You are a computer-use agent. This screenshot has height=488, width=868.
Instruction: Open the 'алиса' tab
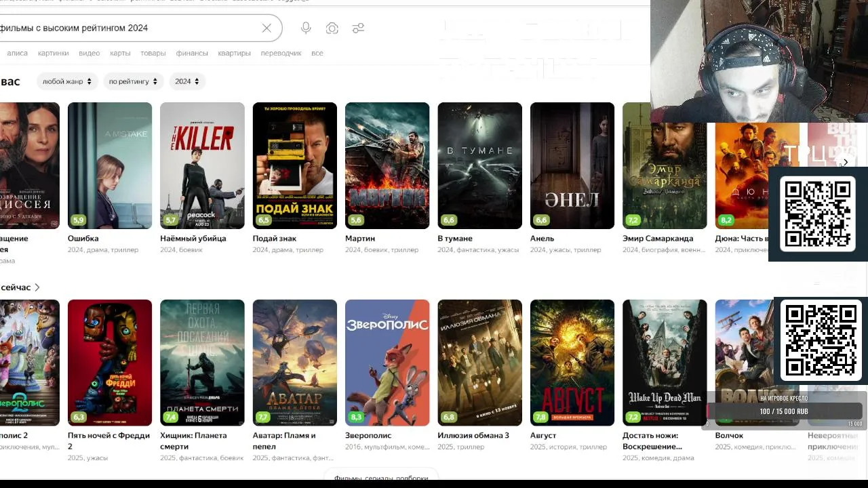point(17,53)
